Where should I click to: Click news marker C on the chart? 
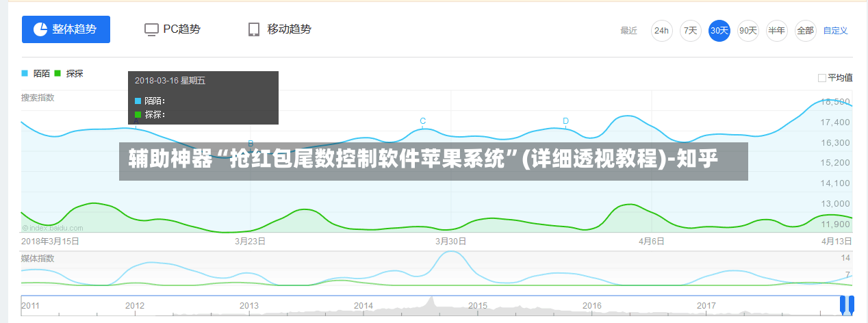(423, 121)
